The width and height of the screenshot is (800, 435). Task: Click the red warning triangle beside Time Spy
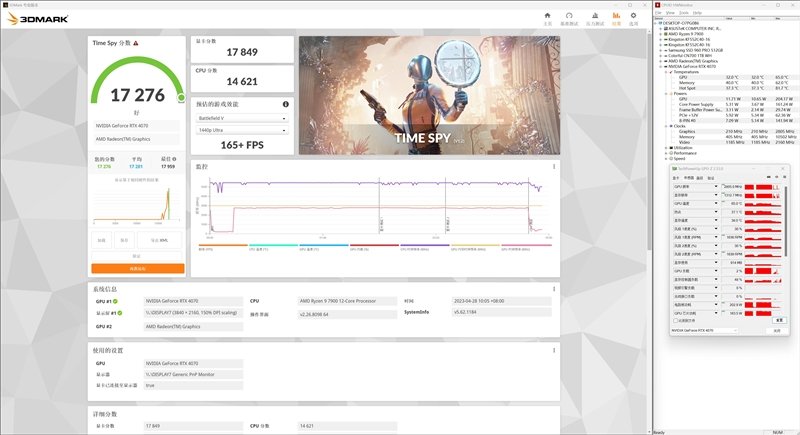click(x=136, y=43)
